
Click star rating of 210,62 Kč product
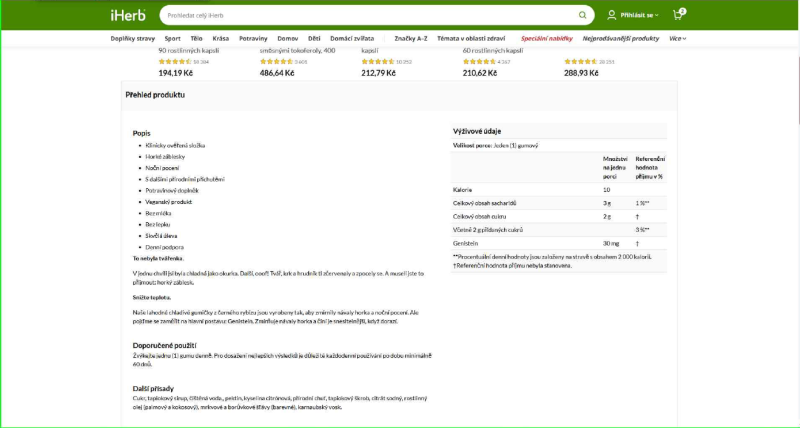pos(480,61)
